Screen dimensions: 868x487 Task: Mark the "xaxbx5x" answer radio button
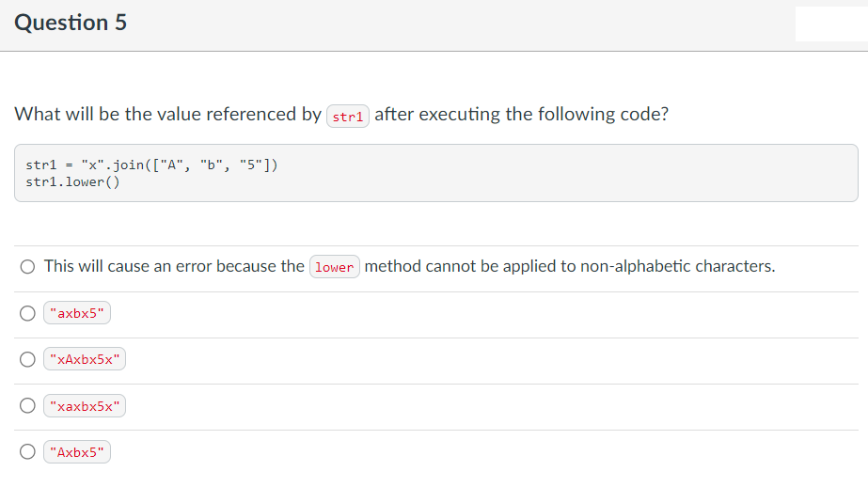point(27,405)
